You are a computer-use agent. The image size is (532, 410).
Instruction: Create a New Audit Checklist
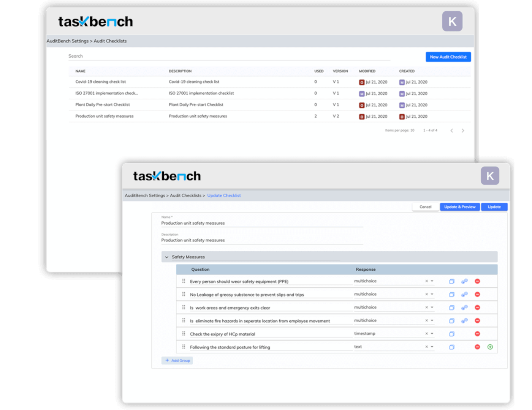coord(448,57)
